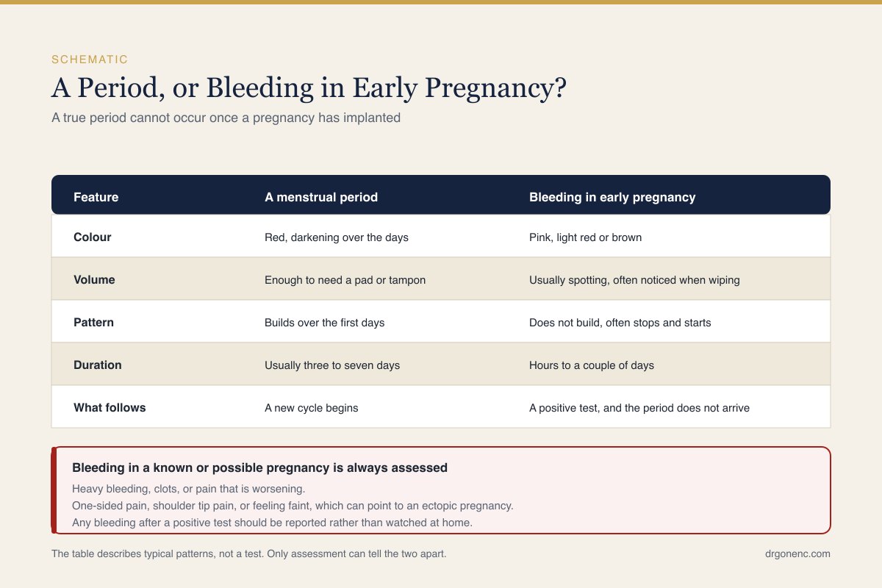This screenshot has width=882, height=588.
Task: Click the 'Bleeding in early pregnancy' column header
Action: 612,197
